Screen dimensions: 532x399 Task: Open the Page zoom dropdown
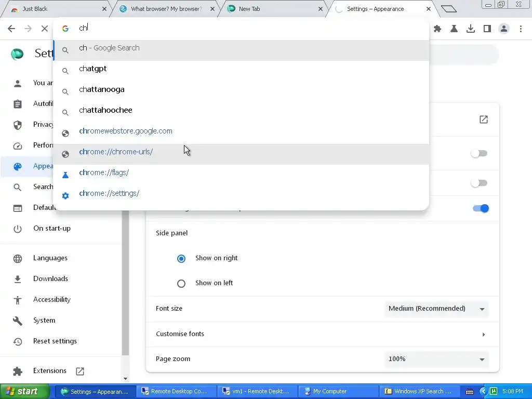436,360
